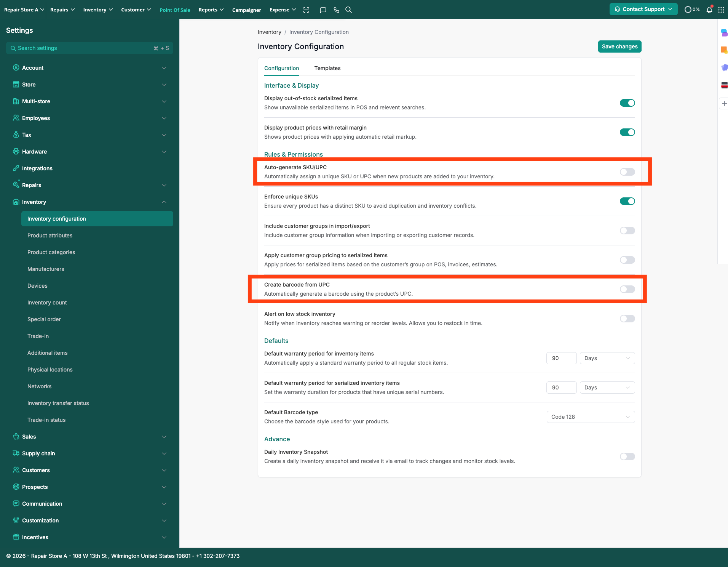728x567 pixels.
Task: Disable Enforce unique SKUs toggle
Action: coord(627,201)
